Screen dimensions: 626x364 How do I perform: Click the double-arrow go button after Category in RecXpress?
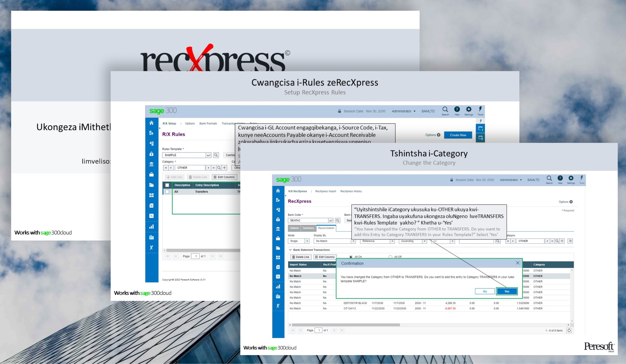[x=570, y=241]
